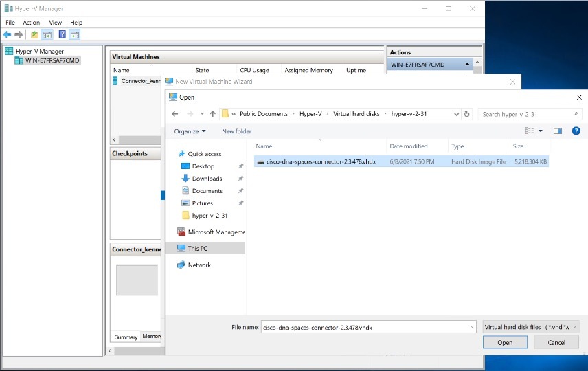Viewport: 588px width, 371px height.
Task: Open the View menu
Action: point(55,23)
